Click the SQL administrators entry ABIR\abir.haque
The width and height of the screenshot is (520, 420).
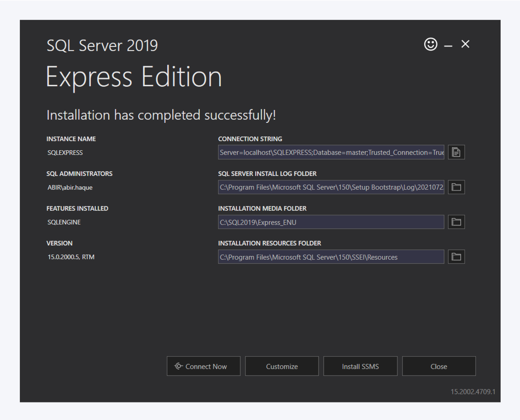tap(70, 187)
